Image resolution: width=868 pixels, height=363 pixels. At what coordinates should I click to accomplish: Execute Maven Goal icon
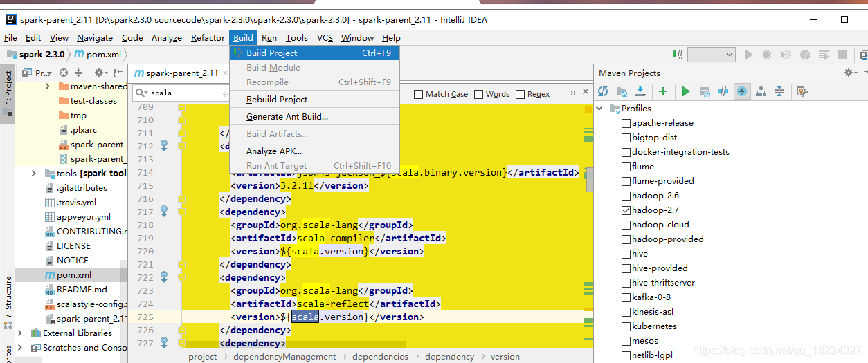click(x=705, y=91)
